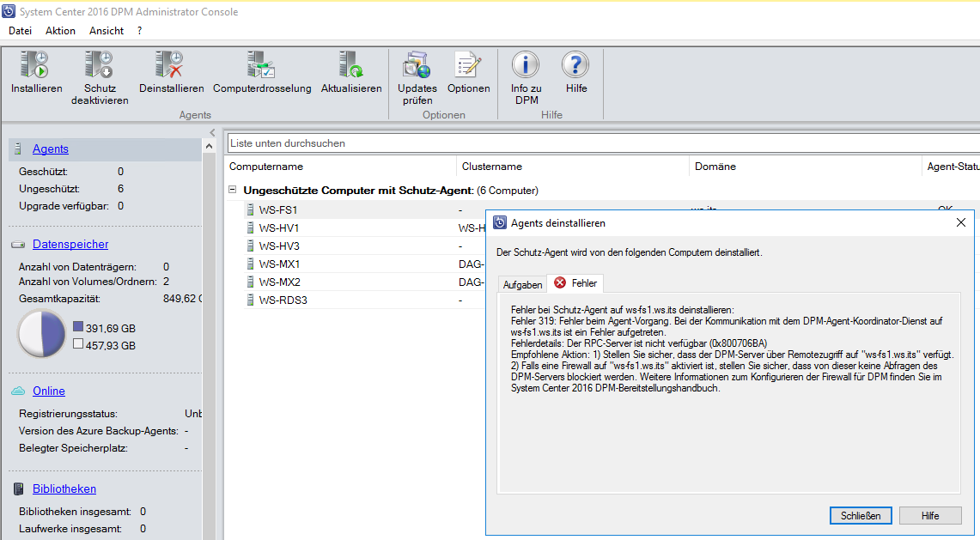Click the Hilfe question mark icon
This screenshot has width=980, height=540.
tap(575, 65)
